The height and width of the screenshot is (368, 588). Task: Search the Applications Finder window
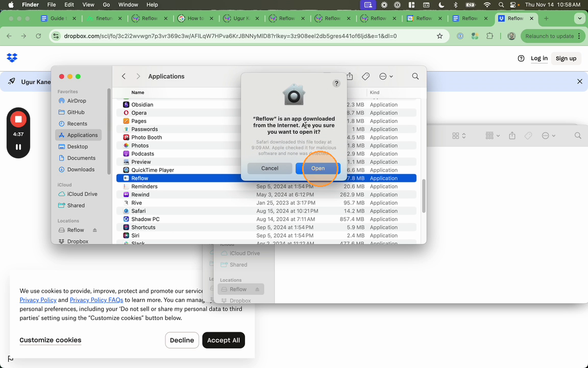[x=415, y=76]
